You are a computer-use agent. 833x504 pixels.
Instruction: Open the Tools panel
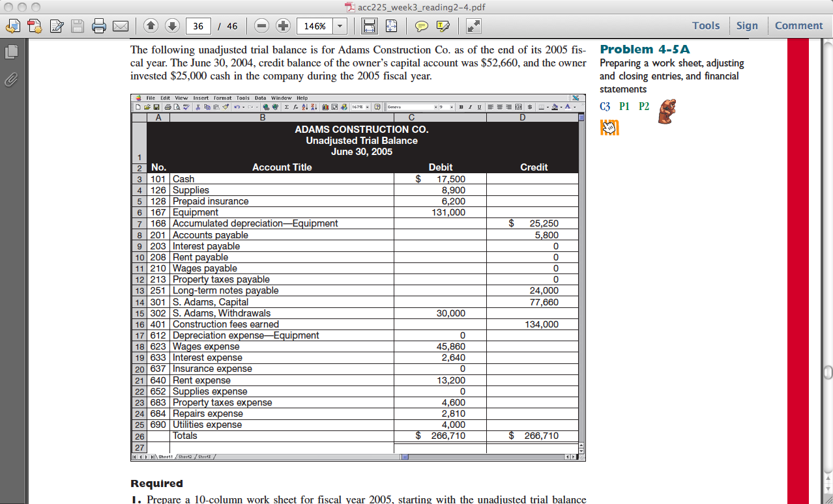coord(705,25)
